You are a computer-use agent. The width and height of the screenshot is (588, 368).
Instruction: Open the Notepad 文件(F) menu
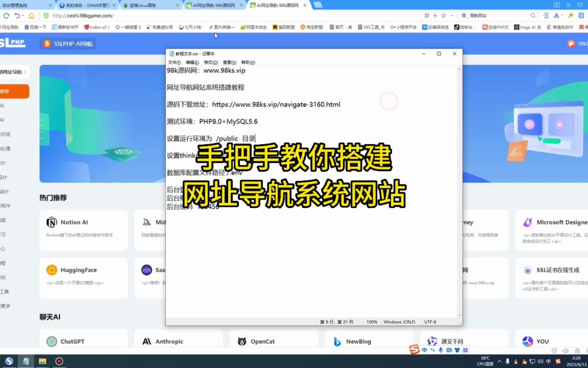(174, 62)
